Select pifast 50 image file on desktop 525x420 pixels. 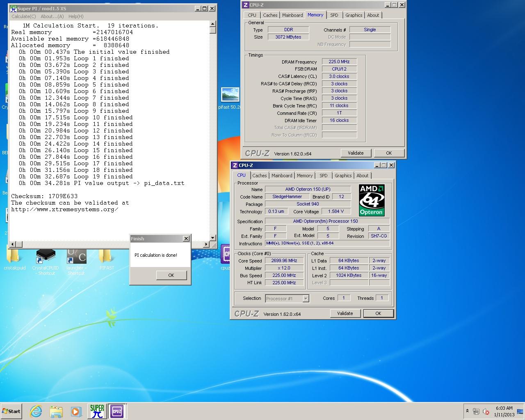pyautogui.click(x=230, y=98)
